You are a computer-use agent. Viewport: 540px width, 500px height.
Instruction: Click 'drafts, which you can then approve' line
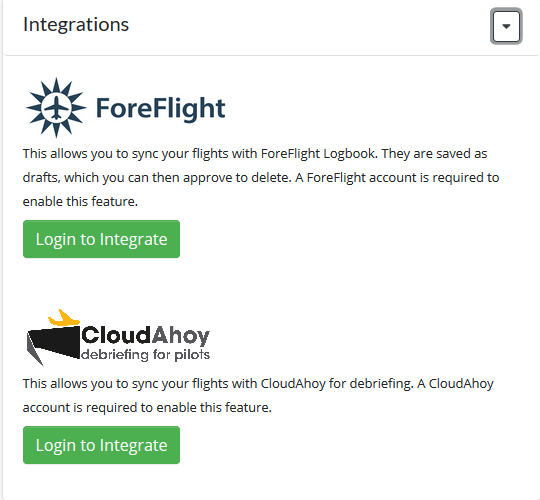(127, 178)
